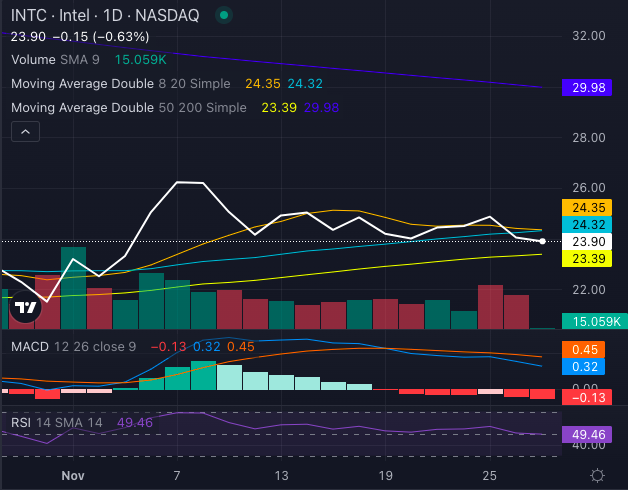The width and height of the screenshot is (628, 490).
Task: Click the green 15.059K volume label
Action: (594, 321)
